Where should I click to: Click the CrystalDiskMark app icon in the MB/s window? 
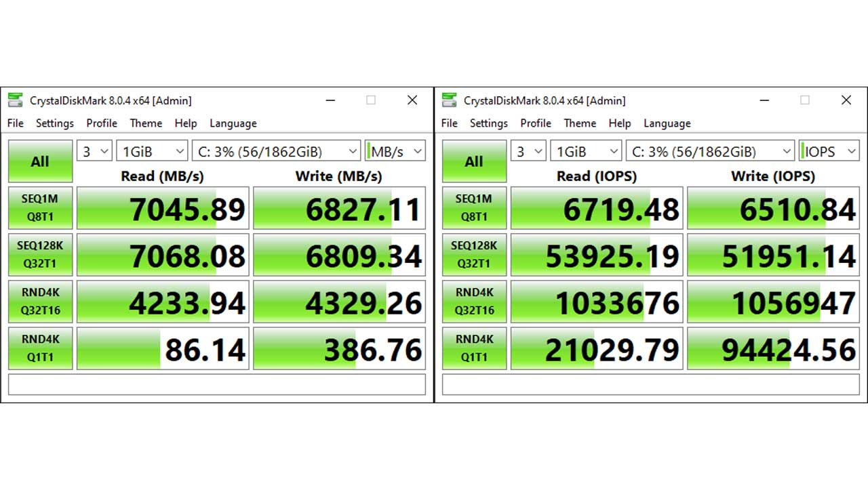pos(14,100)
